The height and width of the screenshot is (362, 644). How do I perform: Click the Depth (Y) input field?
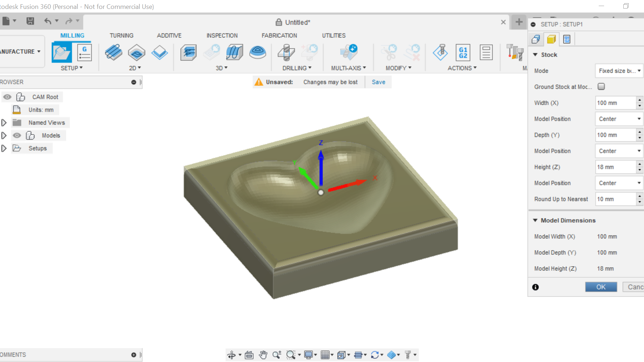coord(616,135)
